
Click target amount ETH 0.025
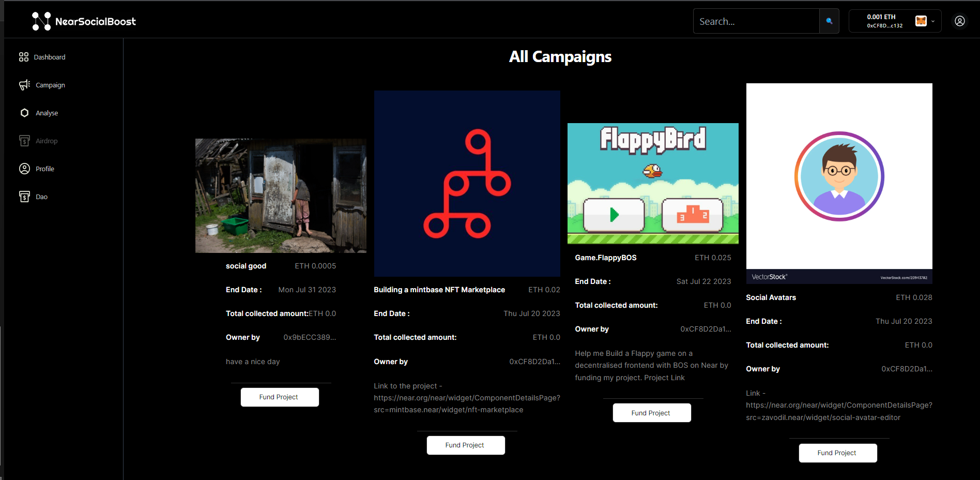(713, 258)
